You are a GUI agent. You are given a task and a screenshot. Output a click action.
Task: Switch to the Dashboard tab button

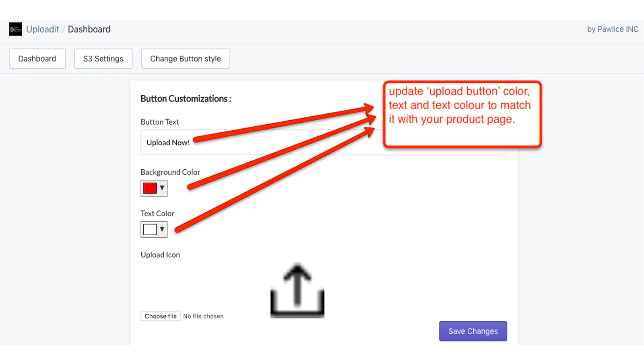pos(37,59)
